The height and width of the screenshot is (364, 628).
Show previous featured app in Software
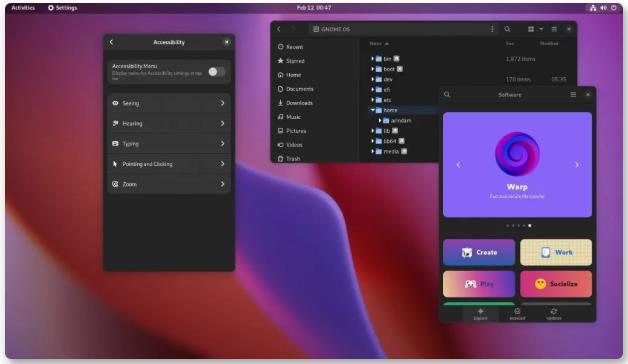[459, 165]
